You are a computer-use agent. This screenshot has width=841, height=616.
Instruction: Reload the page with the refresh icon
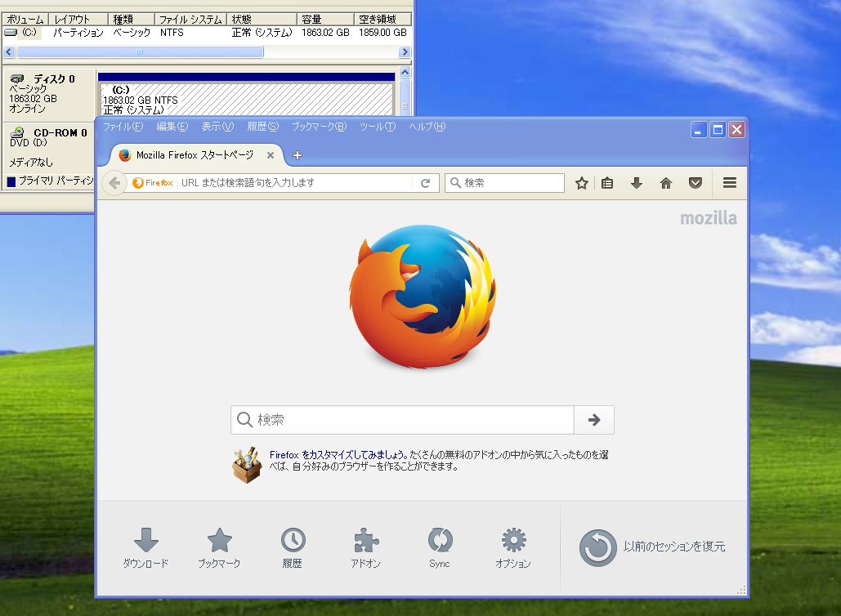click(425, 183)
